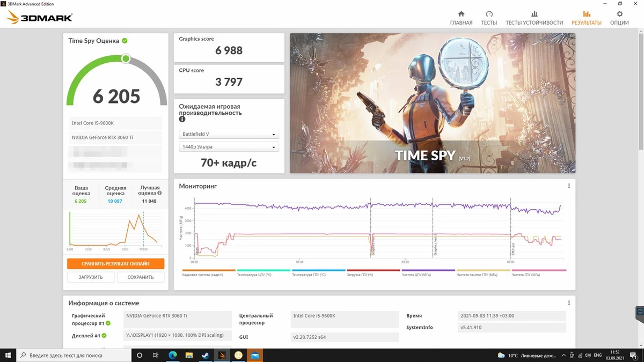The width and height of the screenshot is (644, 362).
Task: Click Ваша оценка value 6 205
Action: tap(80, 201)
